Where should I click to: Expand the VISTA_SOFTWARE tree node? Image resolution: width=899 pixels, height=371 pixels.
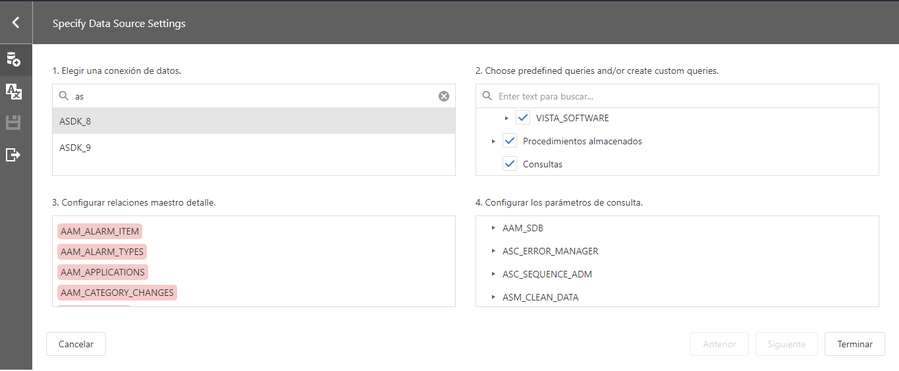[506, 118]
